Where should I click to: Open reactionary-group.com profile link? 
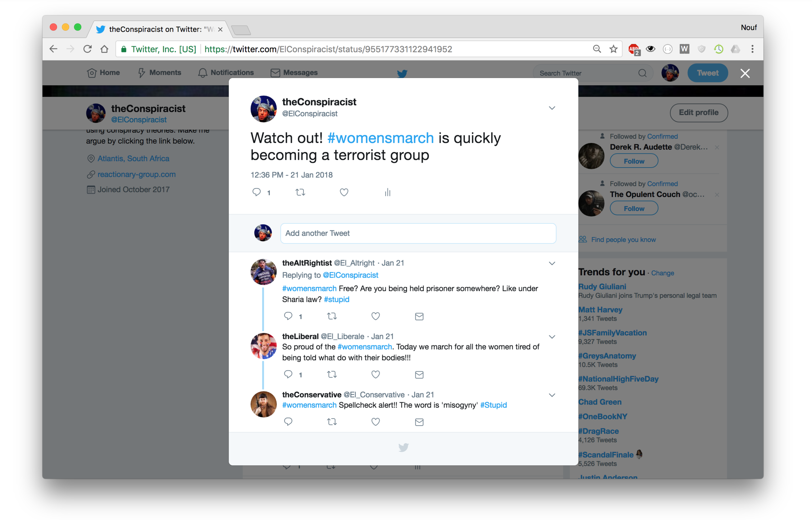point(137,174)
